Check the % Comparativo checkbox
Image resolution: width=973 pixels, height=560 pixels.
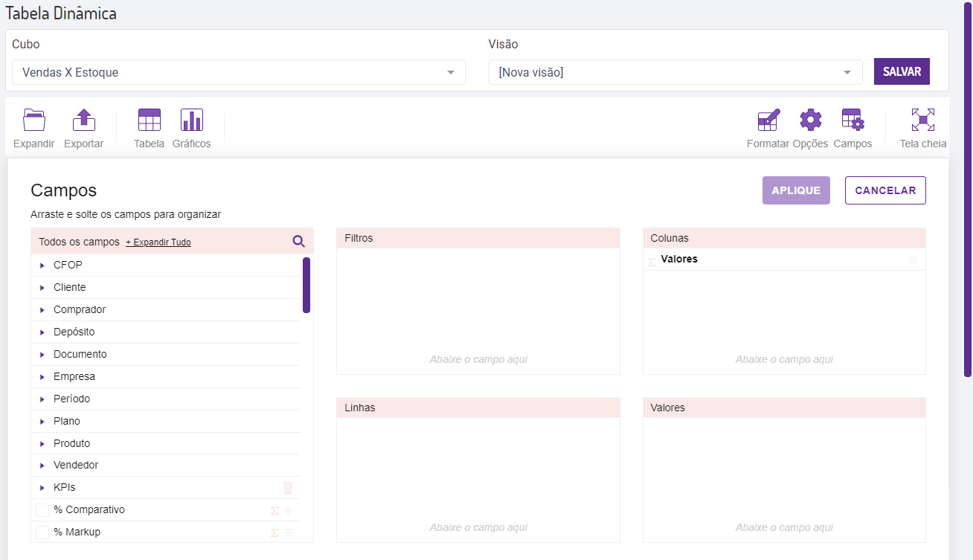[x=42, y=510]
